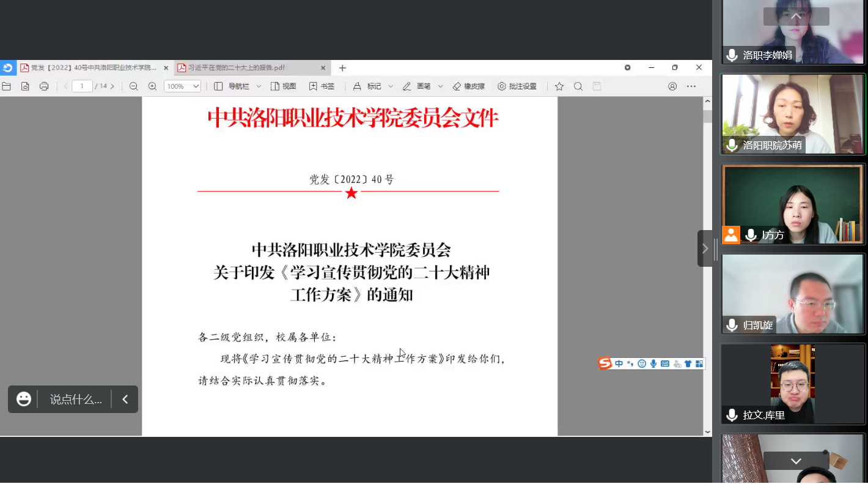Click the page number input field

[82, 86]
